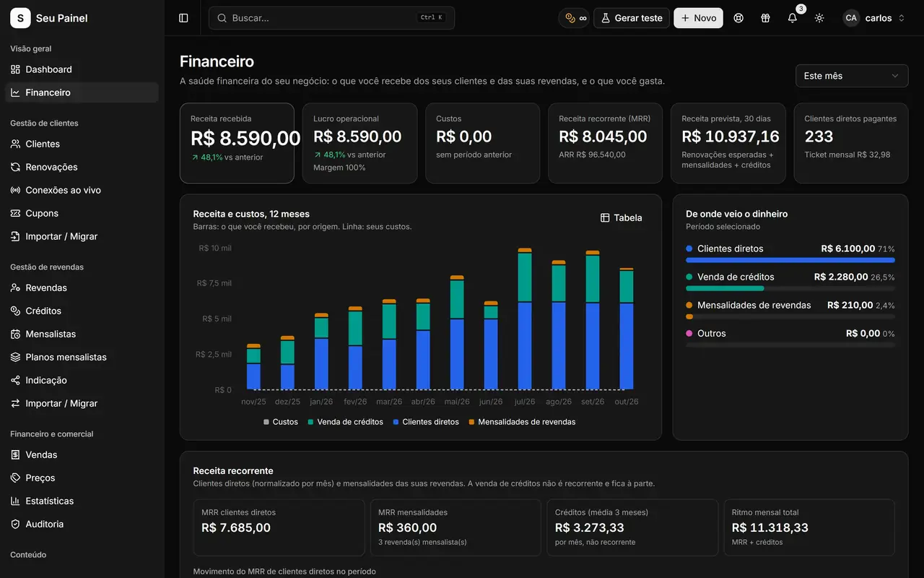The height and width of the screenshot is (578, 924).
Task: Select Revendas in the sidebar
Action: pyautogui.click(x=82, y=288)
